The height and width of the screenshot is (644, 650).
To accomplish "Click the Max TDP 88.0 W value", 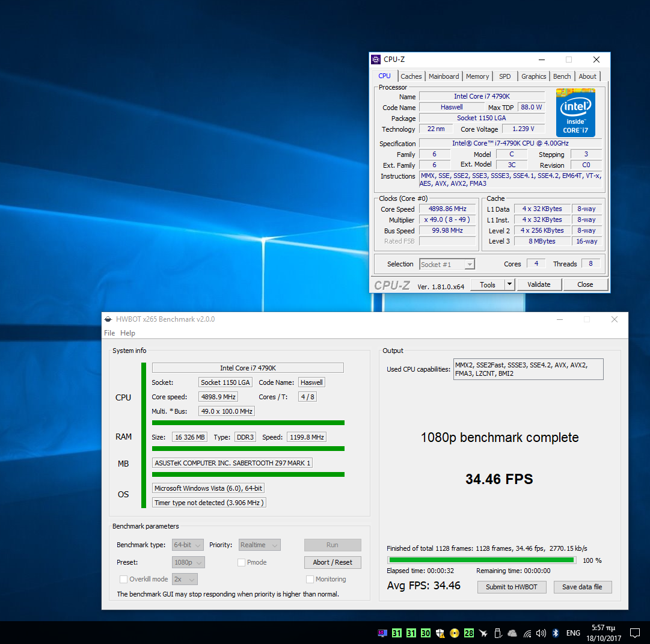I will tap(532, 107).
